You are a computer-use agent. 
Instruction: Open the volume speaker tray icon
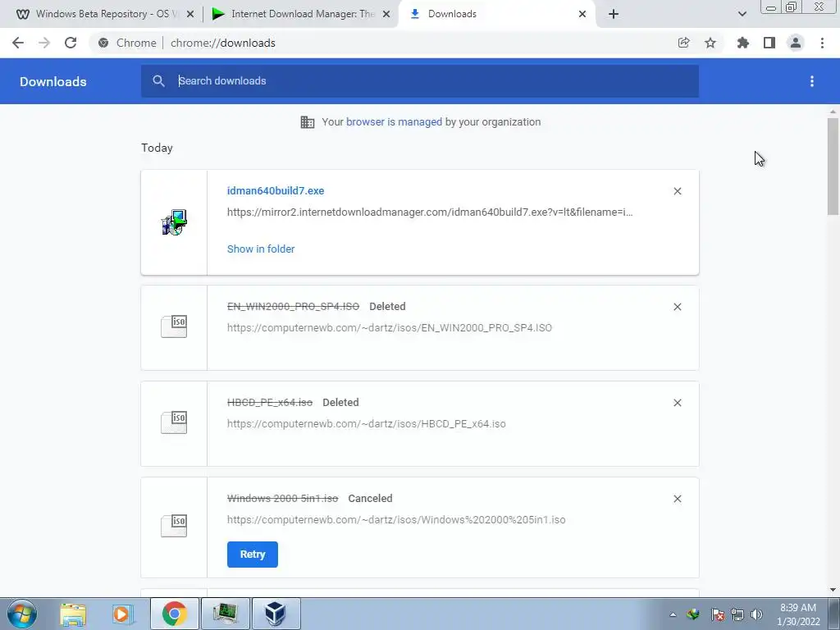pyautogui.click(x=757, y=614)
